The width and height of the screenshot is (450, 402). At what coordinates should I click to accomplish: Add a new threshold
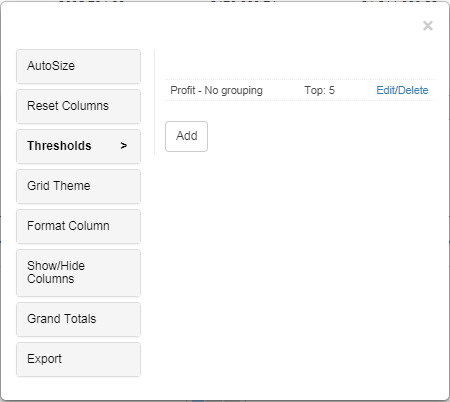click(186, 136)
